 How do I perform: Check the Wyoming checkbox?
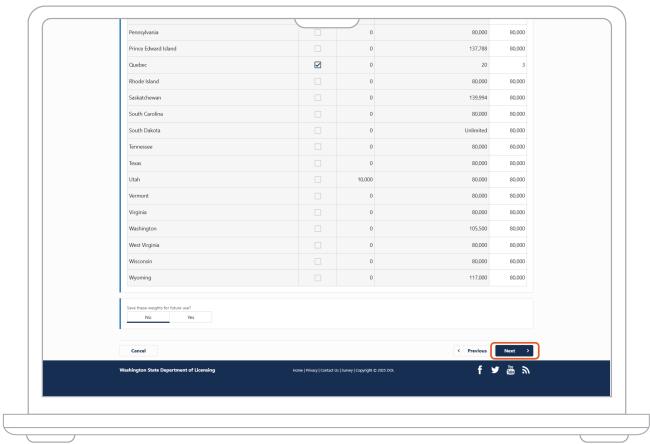tap(318, 278)
